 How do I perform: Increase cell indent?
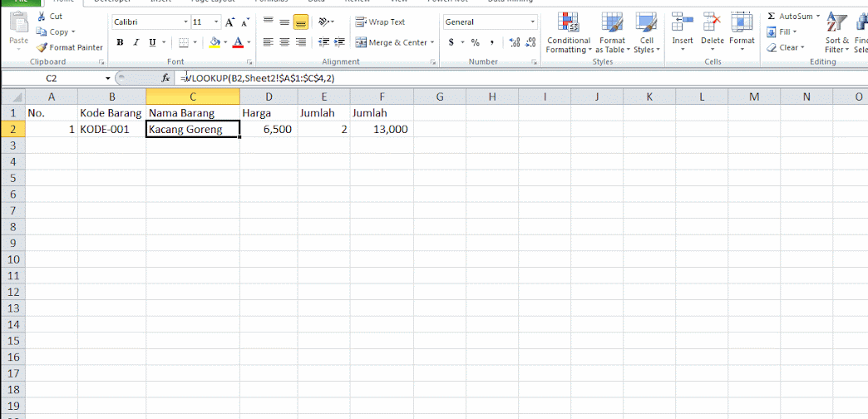[x=340, y=42]
